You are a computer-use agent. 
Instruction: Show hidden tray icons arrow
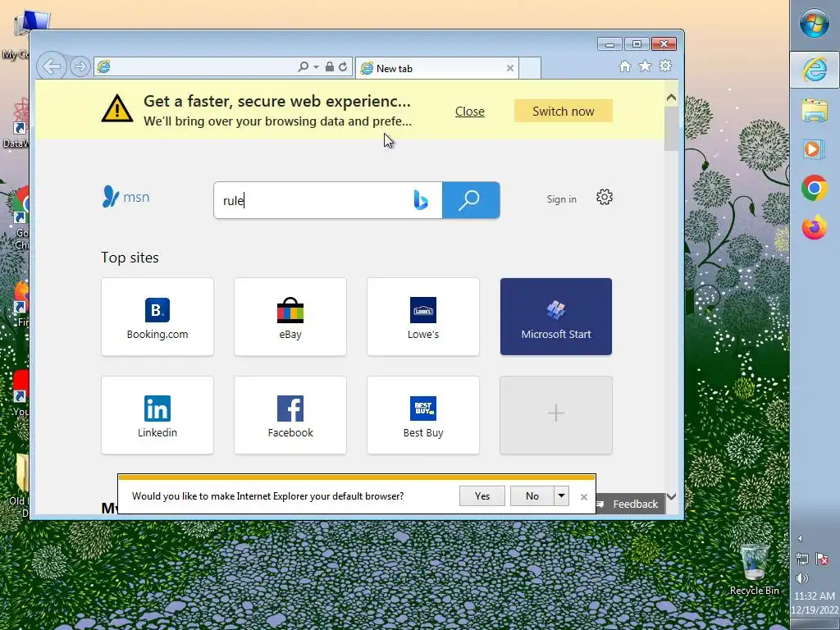[800, 538]
